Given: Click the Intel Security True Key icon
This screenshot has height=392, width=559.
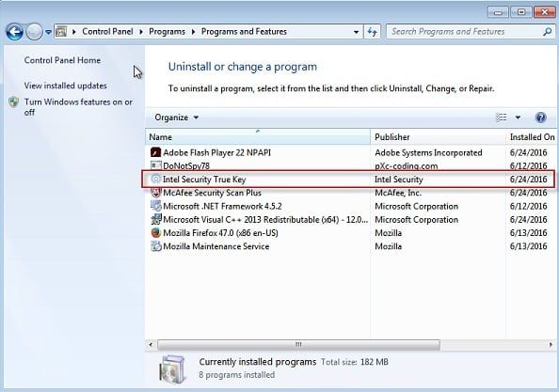Looking at the screenshot, I should [156, 180].
